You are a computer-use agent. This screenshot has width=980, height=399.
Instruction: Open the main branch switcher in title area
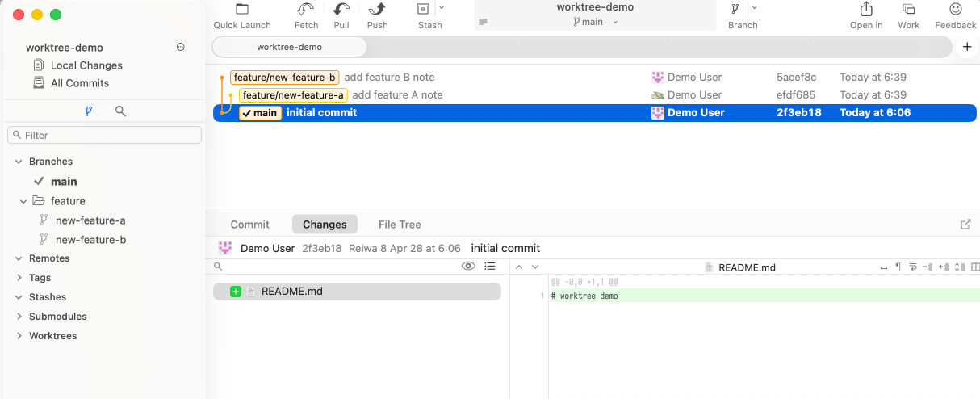click(596, 22)
